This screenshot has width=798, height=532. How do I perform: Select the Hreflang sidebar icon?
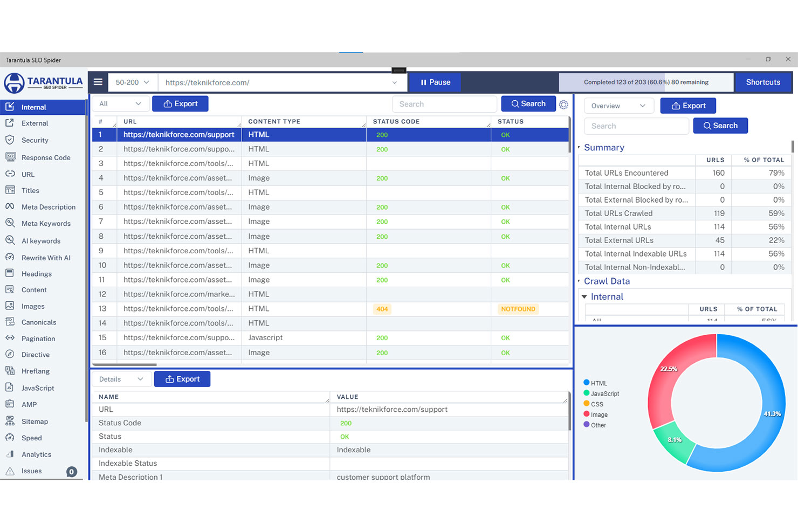(10, 371)
